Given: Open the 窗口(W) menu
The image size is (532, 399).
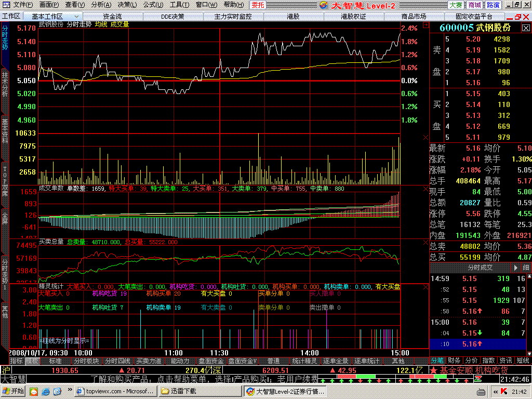Looking at the screenshot, I should pyautogui.click(x=206, y=5).
